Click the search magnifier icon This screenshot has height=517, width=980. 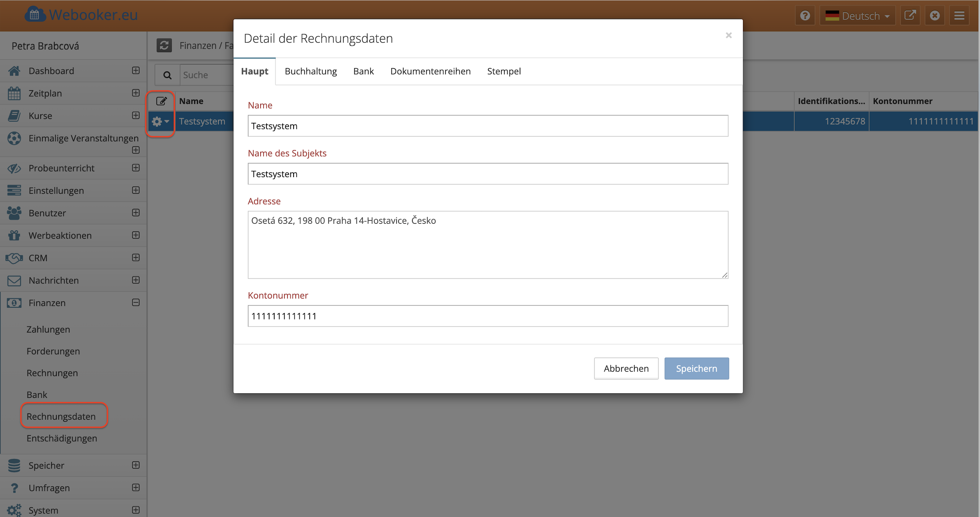click(x=167, y=75)
